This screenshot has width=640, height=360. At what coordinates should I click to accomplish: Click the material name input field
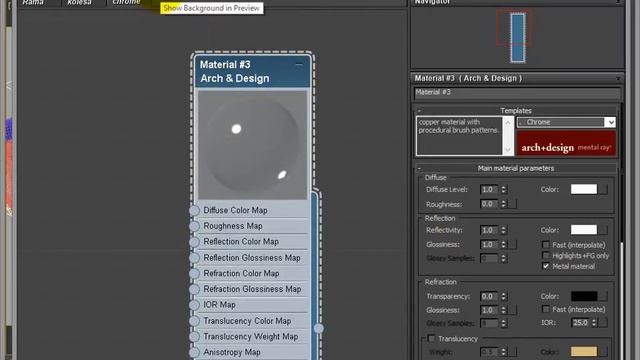click(517, 93)
